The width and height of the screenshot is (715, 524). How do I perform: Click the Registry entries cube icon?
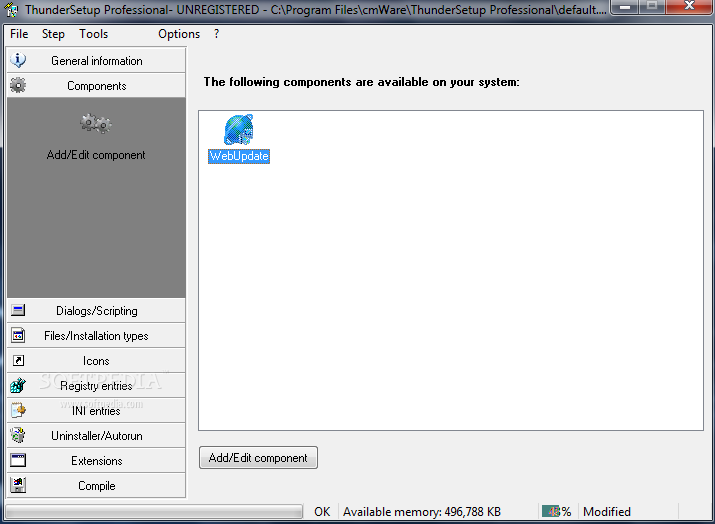[18, 385]
